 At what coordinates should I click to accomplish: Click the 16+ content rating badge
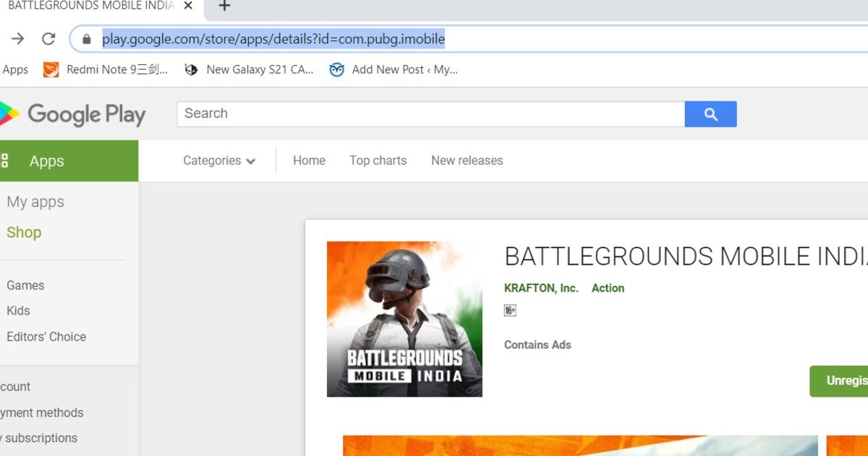(x=510, y=311)
